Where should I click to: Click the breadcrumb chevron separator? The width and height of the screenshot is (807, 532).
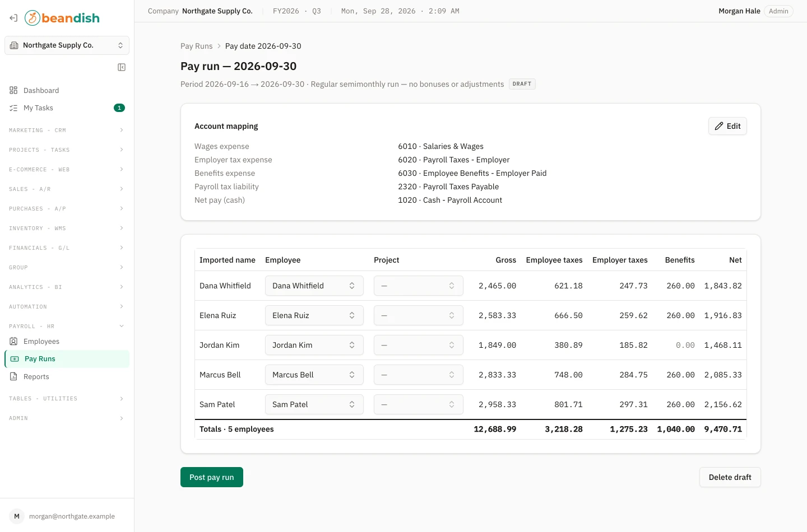219,46
